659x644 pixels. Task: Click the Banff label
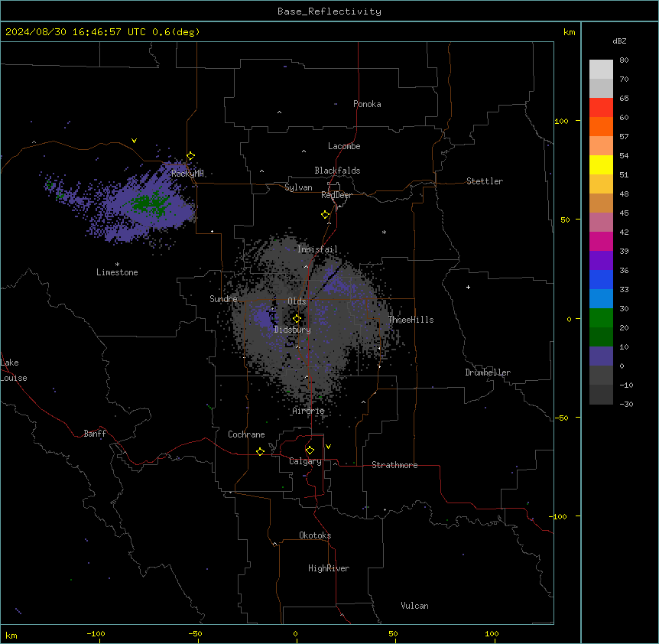point(95,434)
